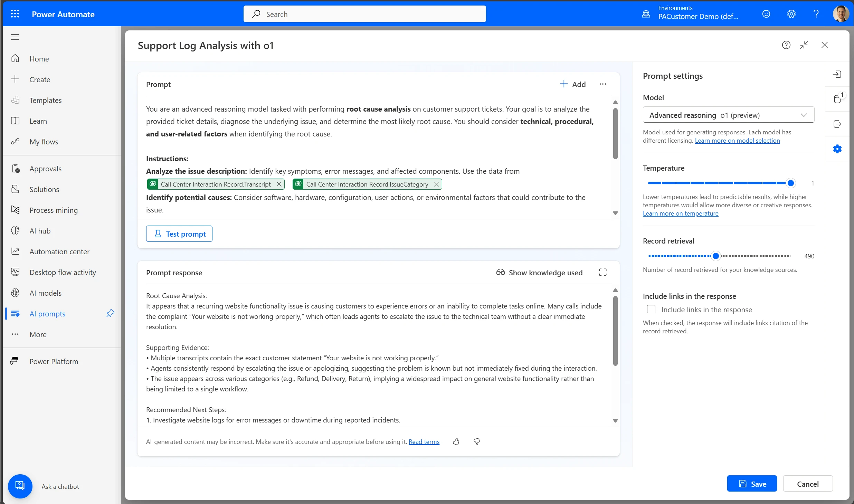The height and width of the screenshot is (504, 854).
Task: Select My flows in the sidebar
Action: pos(44,141)
